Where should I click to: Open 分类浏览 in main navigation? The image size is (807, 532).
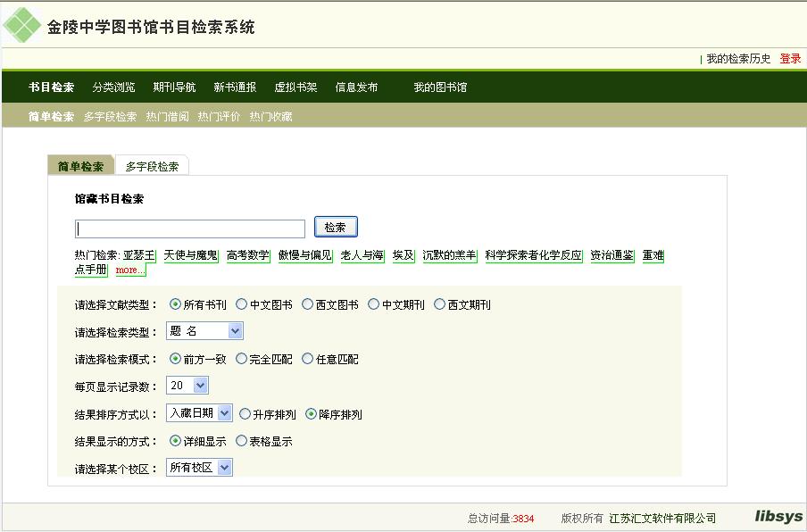(113, 87)
